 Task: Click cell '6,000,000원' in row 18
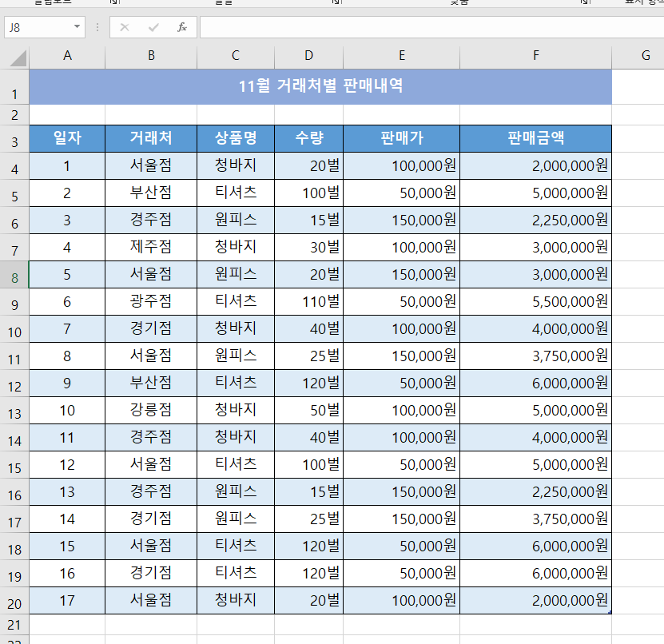click(535, 547)
